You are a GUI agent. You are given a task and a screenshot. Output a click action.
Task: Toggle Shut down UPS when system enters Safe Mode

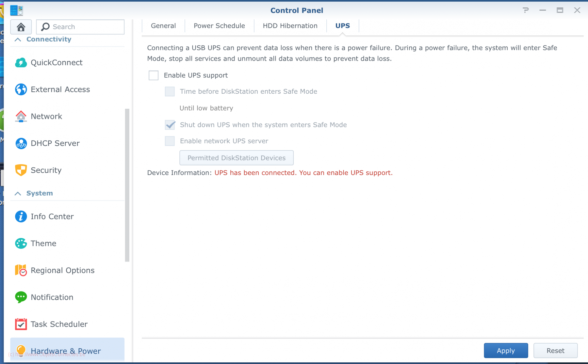[170, 125]
